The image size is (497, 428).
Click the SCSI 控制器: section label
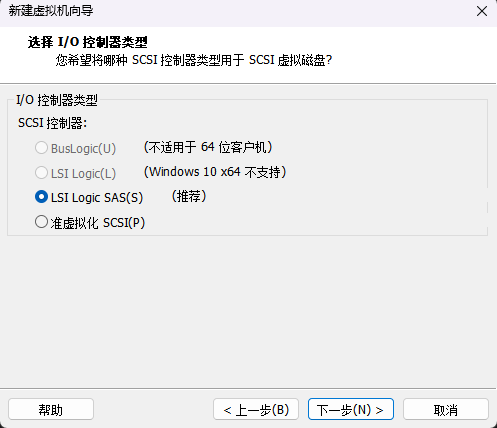click(52, 123)
